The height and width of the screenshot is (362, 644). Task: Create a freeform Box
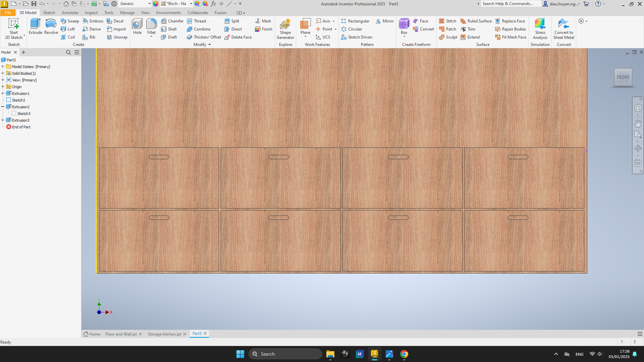[x=404, y=26]
